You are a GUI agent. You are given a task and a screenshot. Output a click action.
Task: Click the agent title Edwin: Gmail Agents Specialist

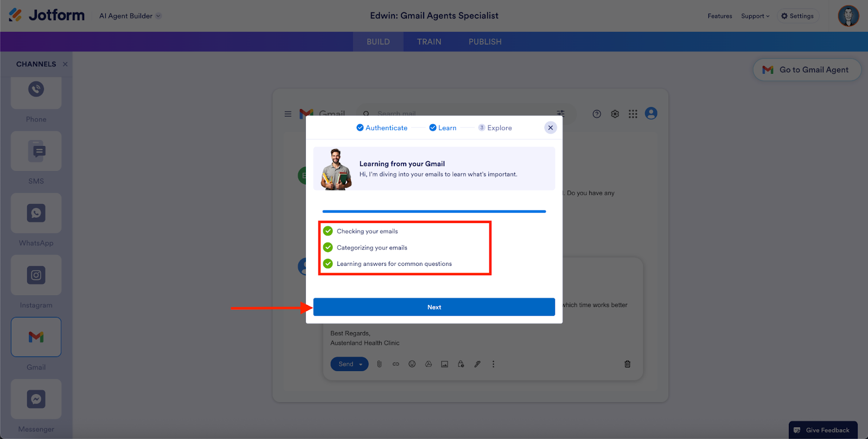[x=434, y=16]
